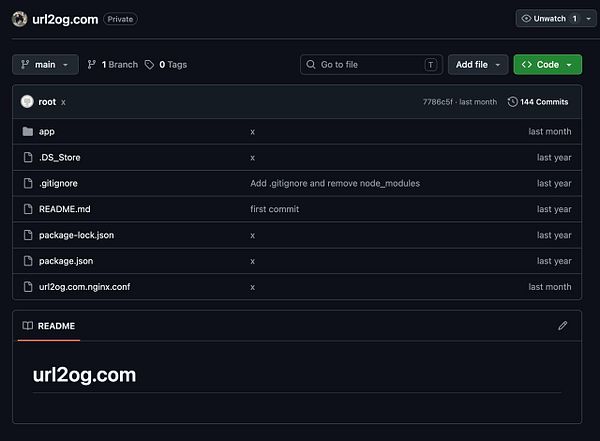Click the T keyboard shortcut hint
600x441 pixels.
430,65
